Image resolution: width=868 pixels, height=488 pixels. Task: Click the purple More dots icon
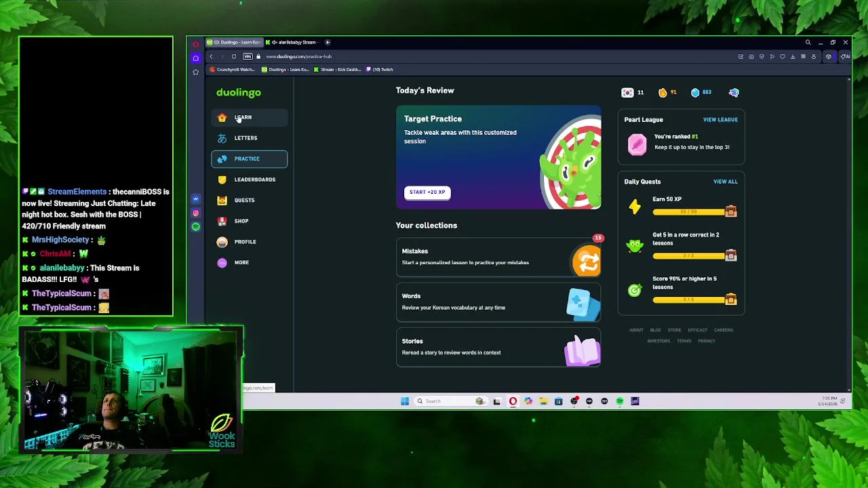222,262
